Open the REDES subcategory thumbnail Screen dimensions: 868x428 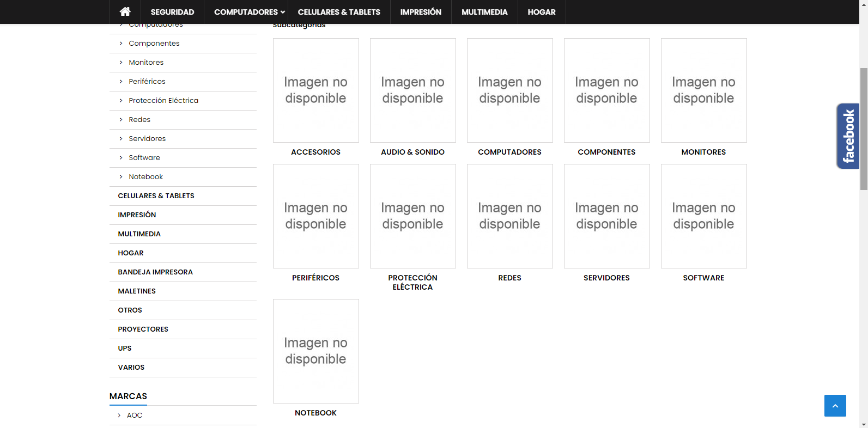click(x=510, y=216)
